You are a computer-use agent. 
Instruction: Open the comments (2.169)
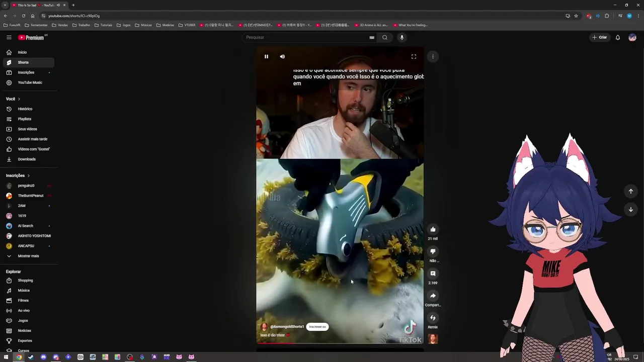click(433, 274)
